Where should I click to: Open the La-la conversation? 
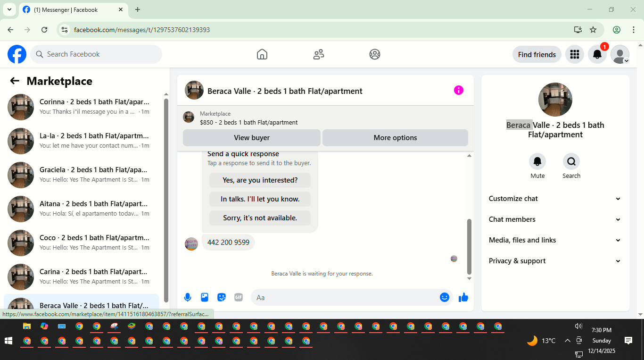[x=81, y=141]
